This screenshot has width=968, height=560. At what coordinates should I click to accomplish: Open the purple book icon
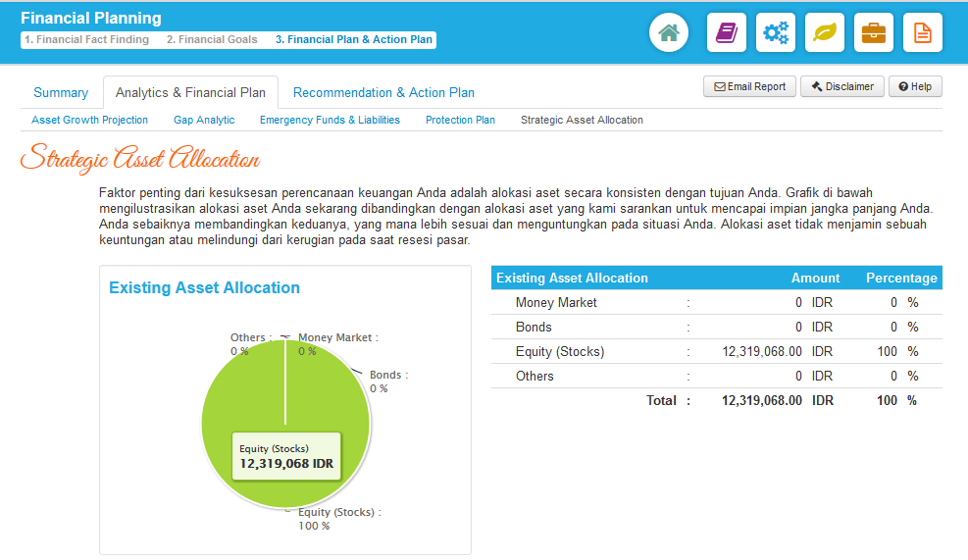coord(726,33)
